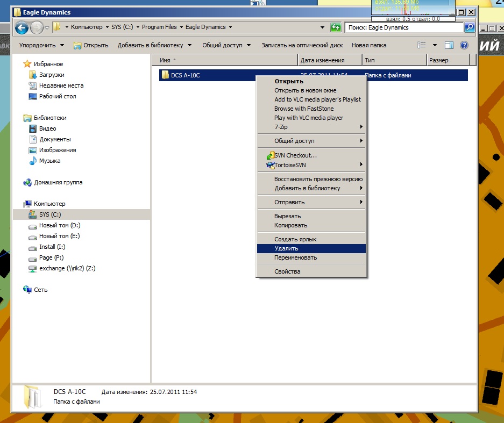Viewport: 504px width, 423px height.
Task: Click the green Refresh button beside address bar
Action: [336, 27]
